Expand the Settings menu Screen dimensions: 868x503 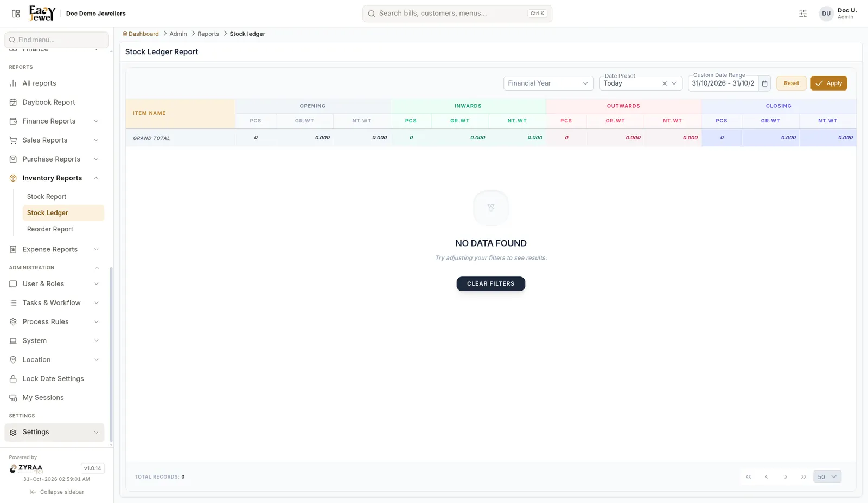[x=54, y=433]
